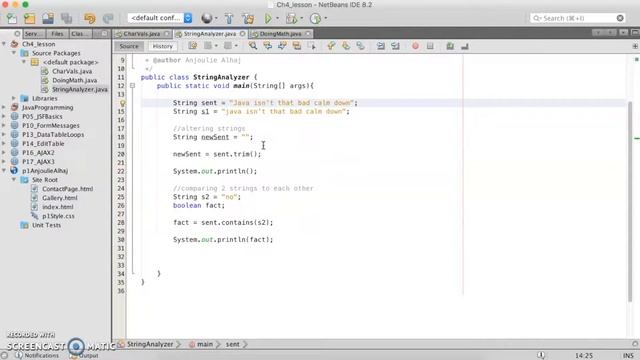Image resolution: width=640 pixels, height=360 pixels.
Task: Open Notifications in the status bar
Action: pyautogui.click(x=37, y=356)
